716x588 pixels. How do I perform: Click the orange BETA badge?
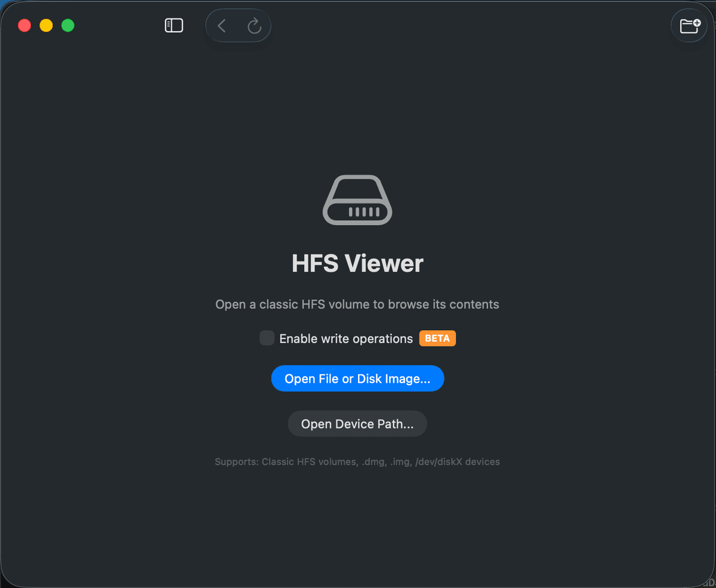tap(437, 338)
